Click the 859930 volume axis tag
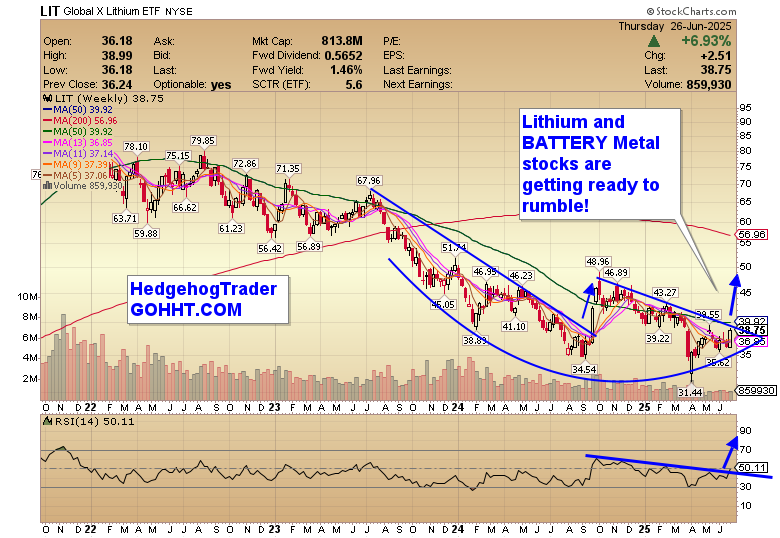Image resolution: width=780 pixels, height=538 pixels. point(756,390)
